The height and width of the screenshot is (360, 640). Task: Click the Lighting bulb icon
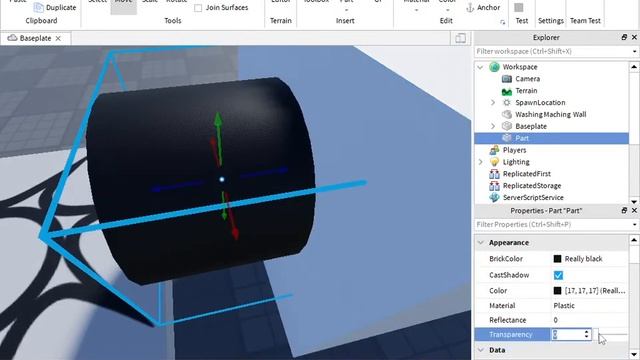coord(494,162)
